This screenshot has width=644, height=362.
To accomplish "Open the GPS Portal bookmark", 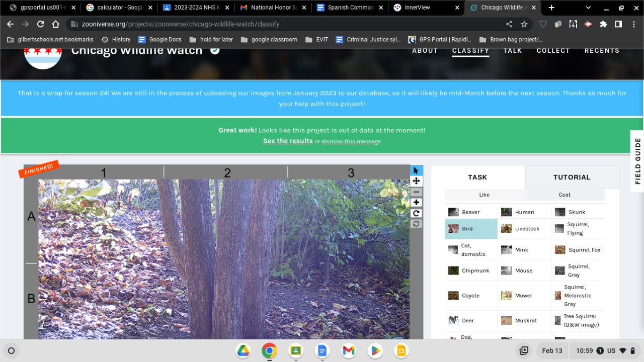I will point(440,39).
